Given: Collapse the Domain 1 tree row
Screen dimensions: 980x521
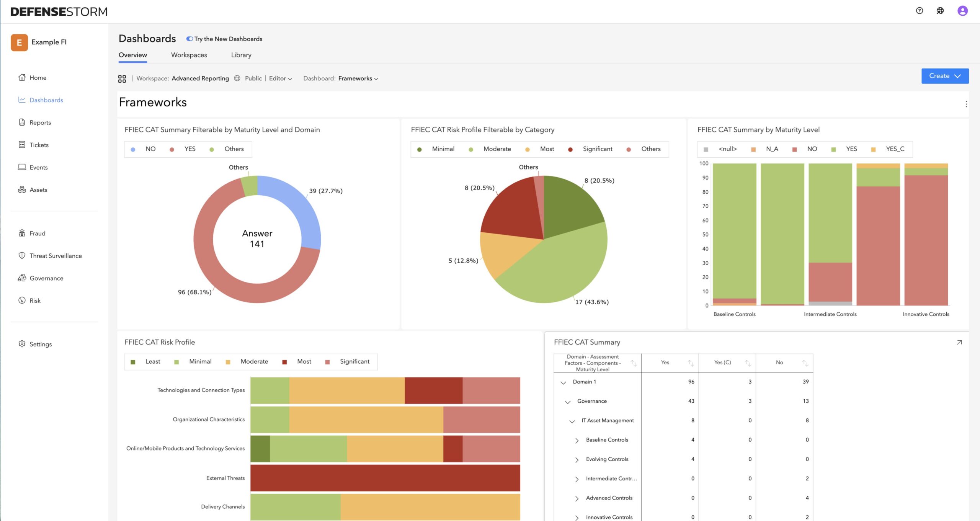Looking at the screenshot, I should click(x=563, y=382).
